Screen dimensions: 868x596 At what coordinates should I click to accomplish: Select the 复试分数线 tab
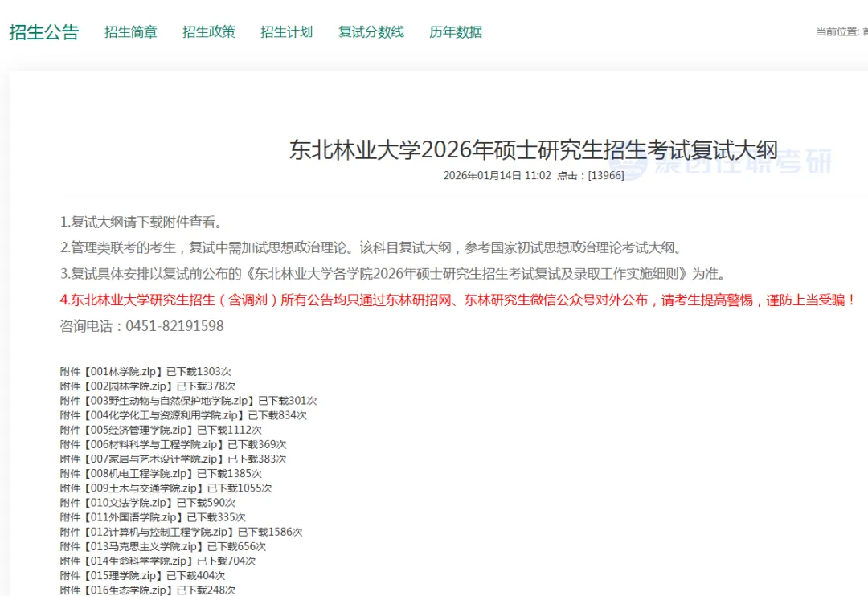371,32
